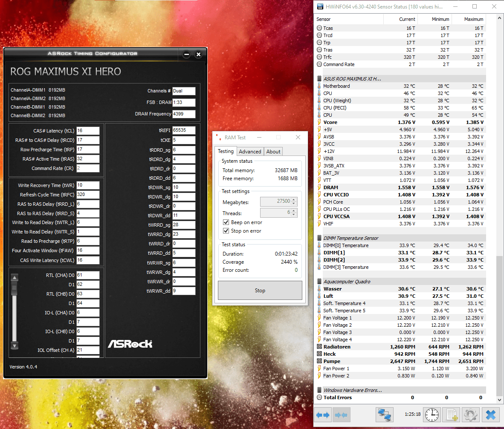The image size is (504, 429).
Task: Click Threads value field
Action: click(x=275, y=213)
